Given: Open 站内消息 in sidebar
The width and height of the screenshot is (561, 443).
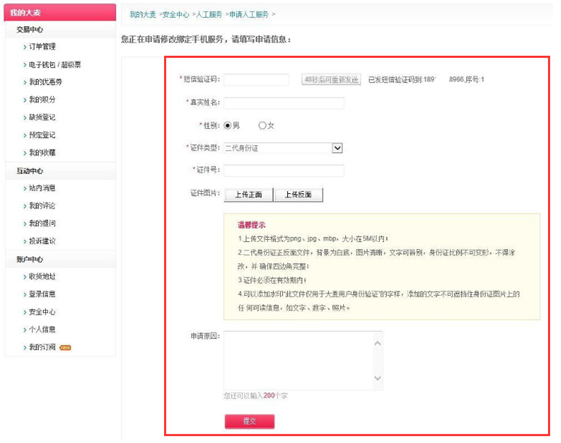Looking at the screenshot, I should 42,188.
